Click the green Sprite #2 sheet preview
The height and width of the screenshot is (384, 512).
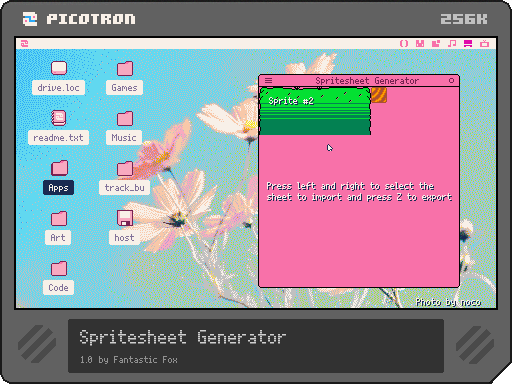click(315, 111)
